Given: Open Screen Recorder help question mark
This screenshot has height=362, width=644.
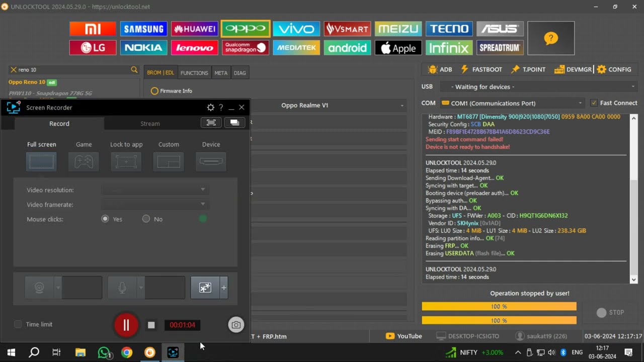Looking at the screenshot, I should tap(221, 108).
